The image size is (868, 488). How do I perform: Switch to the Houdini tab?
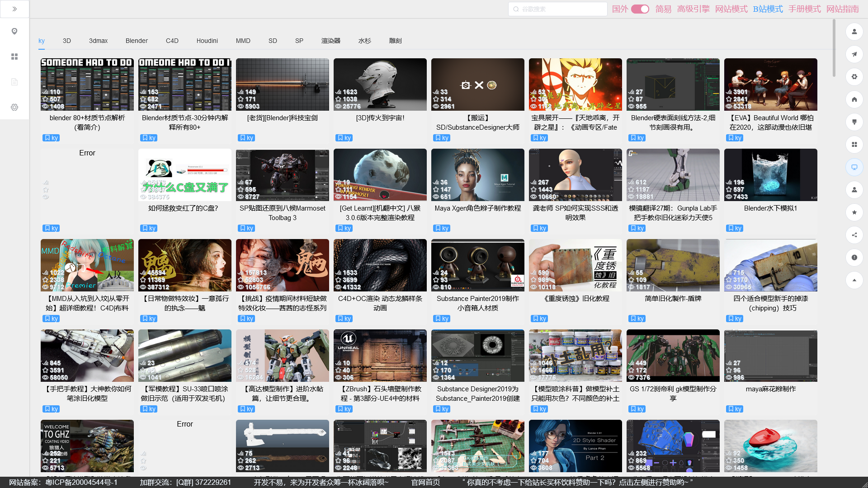click(x=207, y=41)
